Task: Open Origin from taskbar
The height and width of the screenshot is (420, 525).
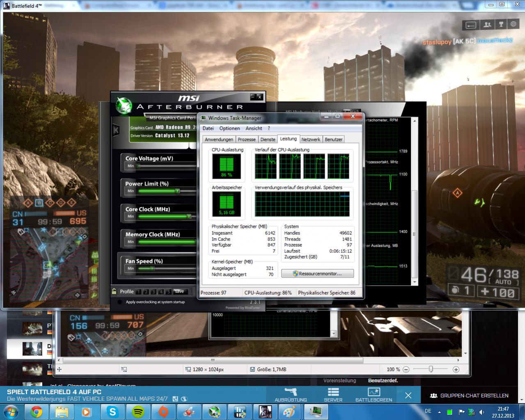Action: (163, 411)
